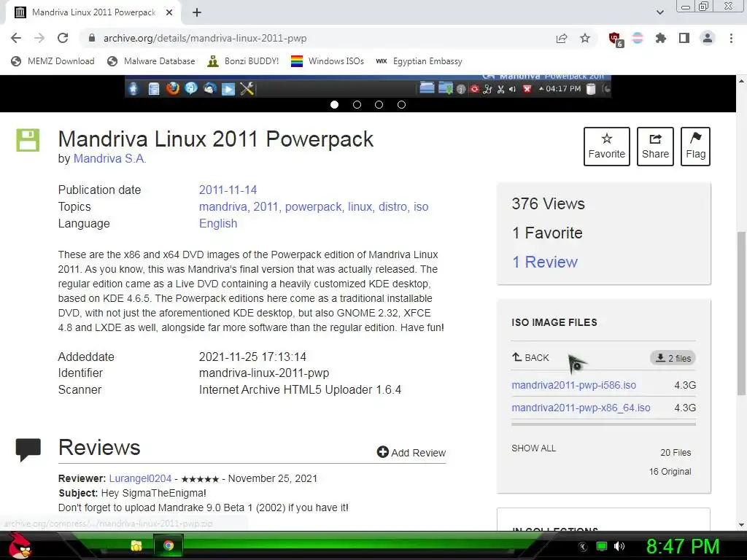Click the taskbar volume speaker icon

[619, 546]
